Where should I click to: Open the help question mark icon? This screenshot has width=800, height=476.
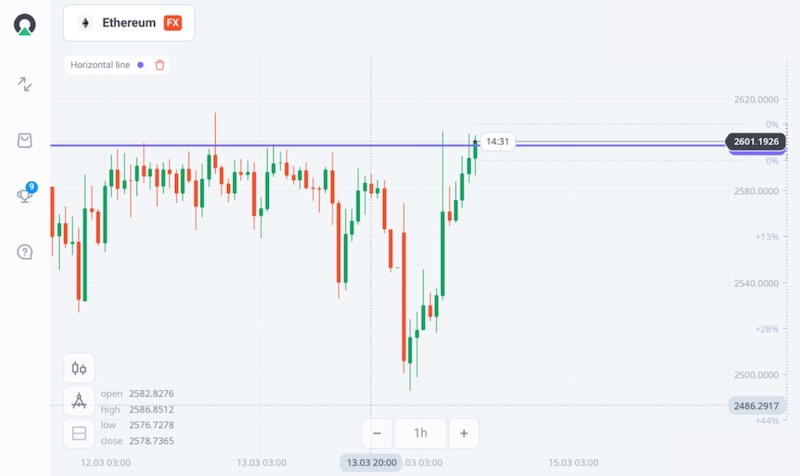click(25, 251)
